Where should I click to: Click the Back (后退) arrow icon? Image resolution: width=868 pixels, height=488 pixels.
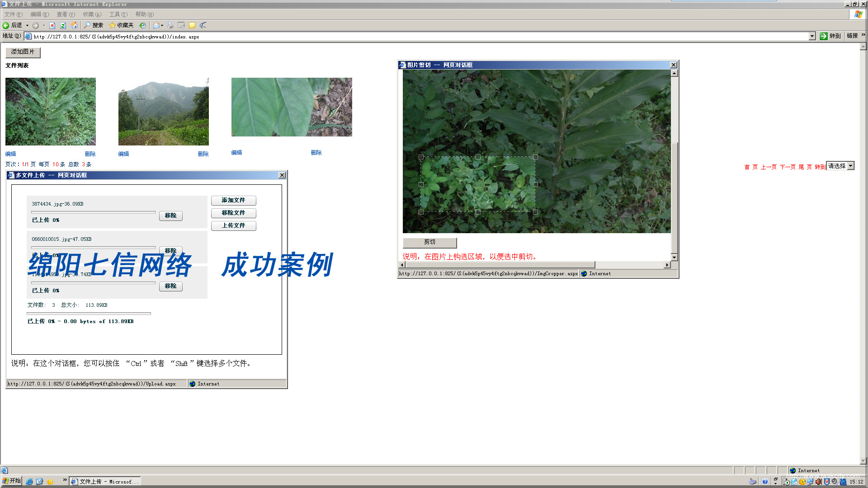pyautogui.click(x=6, y=25)
